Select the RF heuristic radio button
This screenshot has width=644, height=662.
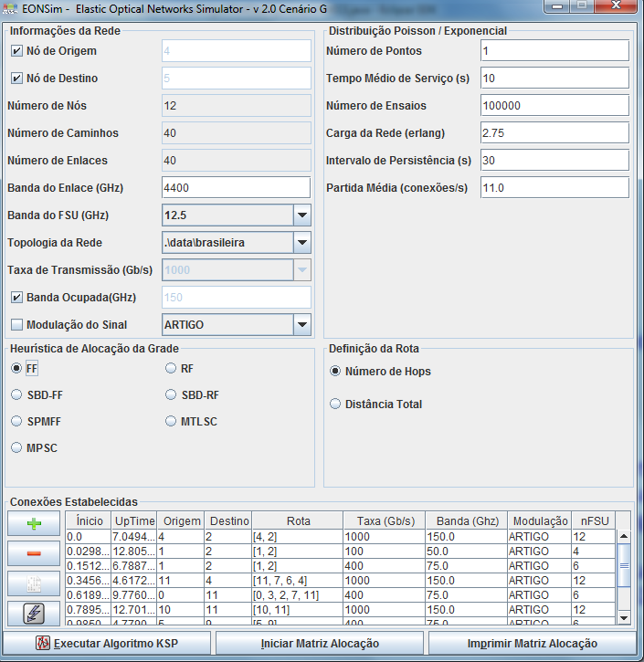click(x=171, y=368)
